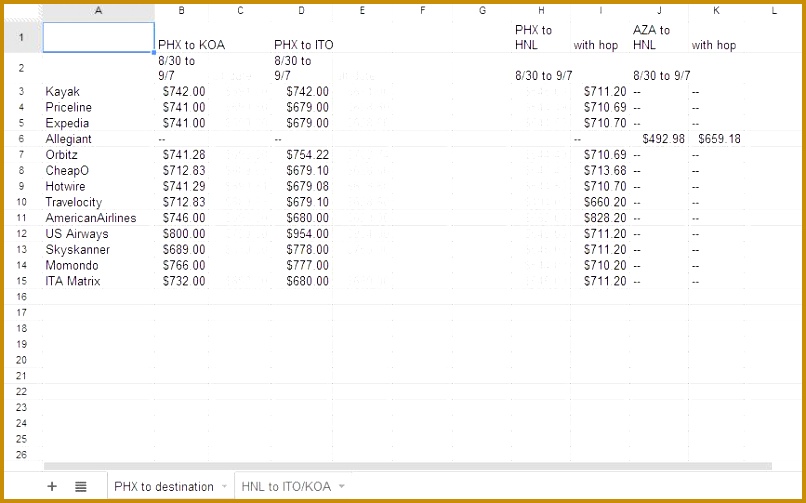The width and height of the screenshot is (806, 503).
Task: Add a new sheet with the plus icon
Action: pyautogui.click(x=52, y=486)
